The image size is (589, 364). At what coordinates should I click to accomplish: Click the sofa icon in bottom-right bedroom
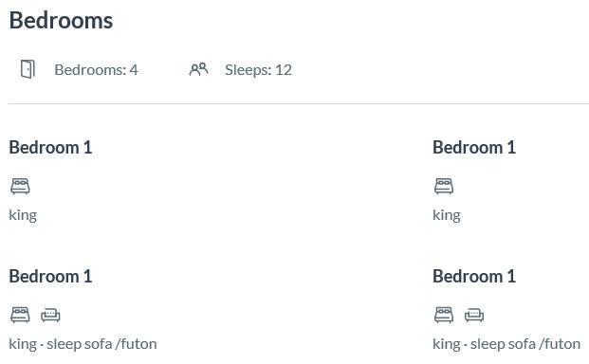(474, 316)
